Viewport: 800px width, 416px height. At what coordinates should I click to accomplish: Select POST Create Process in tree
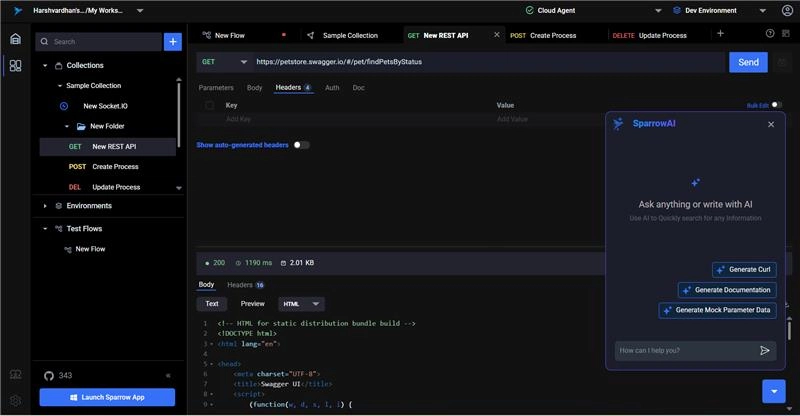(x=108, y=167)
